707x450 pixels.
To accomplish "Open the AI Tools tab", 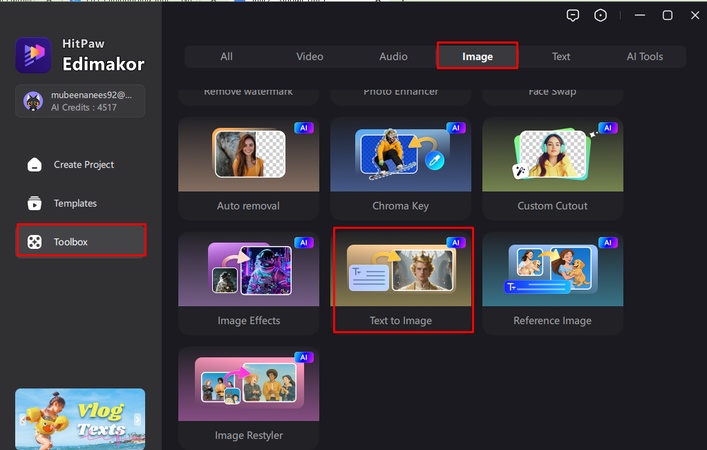I will tap(644, 57).
